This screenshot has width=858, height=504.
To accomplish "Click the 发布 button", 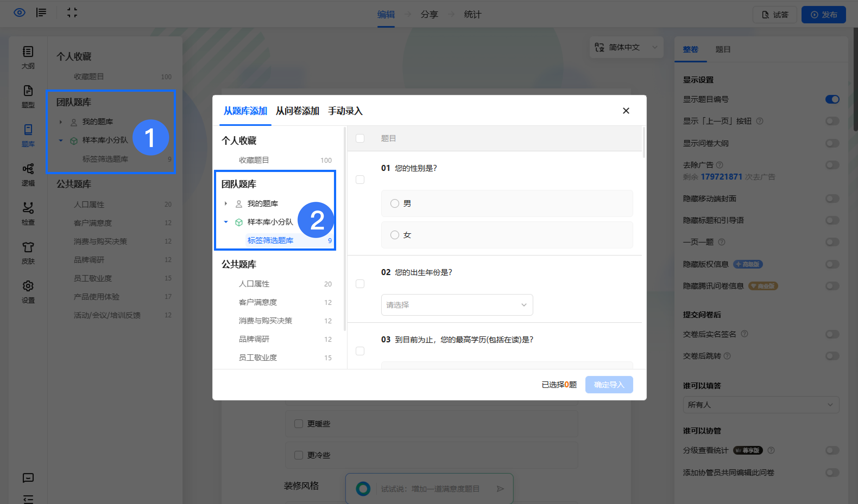I will pos(824,15).
